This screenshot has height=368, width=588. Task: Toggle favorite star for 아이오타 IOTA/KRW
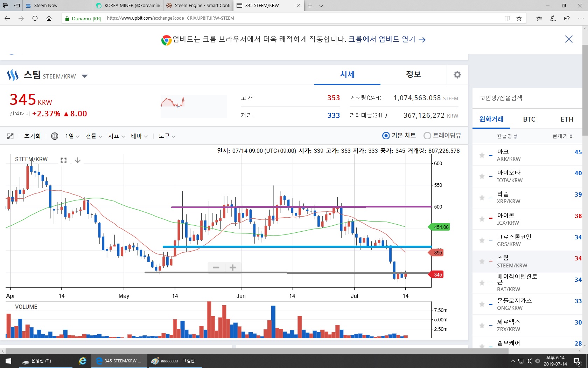coord(482,177)
